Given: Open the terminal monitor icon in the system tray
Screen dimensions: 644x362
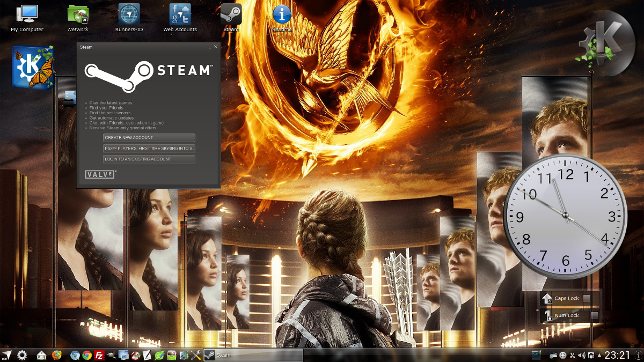Looking at the screenshot, I should [536, 355].
